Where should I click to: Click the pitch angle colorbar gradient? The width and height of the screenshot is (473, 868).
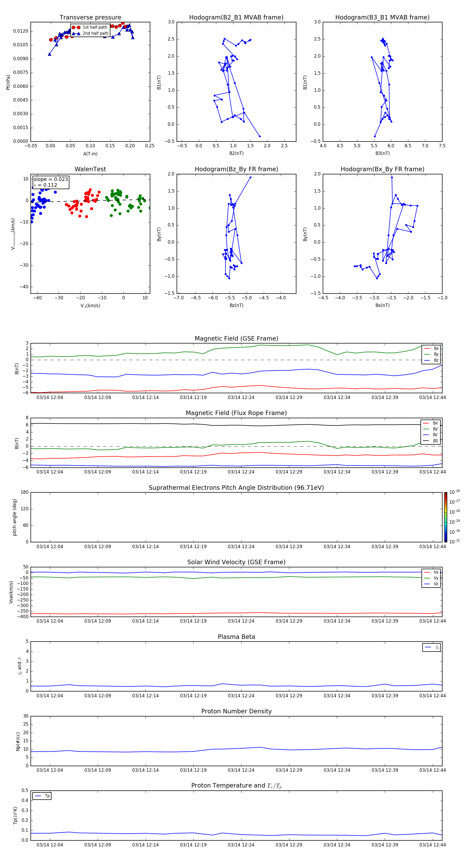pyautogui.click(x=446, y=517)
